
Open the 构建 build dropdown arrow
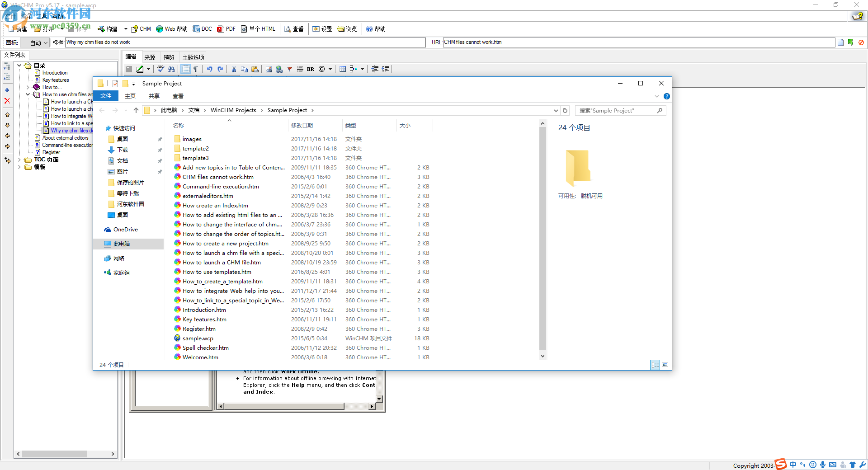pyautogui.click(x=126, y=29)
